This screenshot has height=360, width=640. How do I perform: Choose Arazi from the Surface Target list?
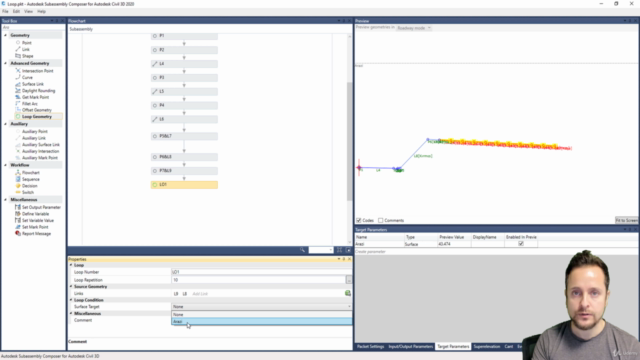[261, 322]
